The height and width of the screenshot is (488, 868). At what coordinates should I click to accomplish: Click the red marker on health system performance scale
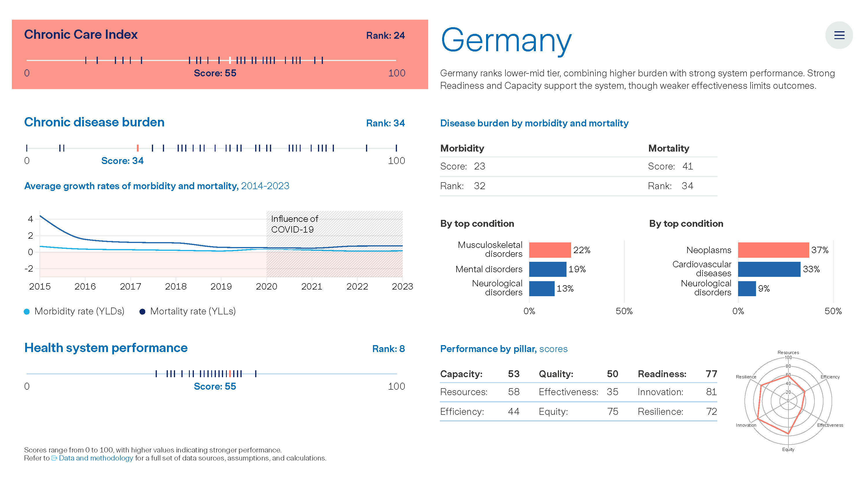pyautogui.click(x=230, y=373)
